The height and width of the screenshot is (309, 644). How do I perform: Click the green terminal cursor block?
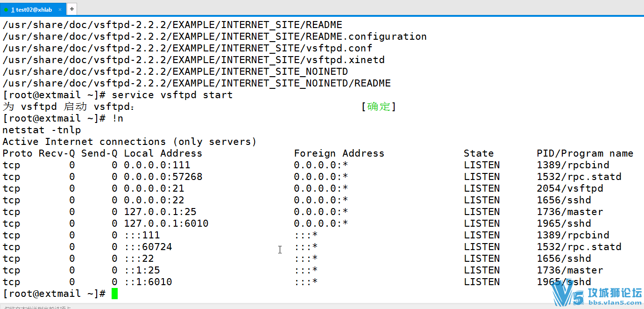pyautogui.click(x=114, y=294)
